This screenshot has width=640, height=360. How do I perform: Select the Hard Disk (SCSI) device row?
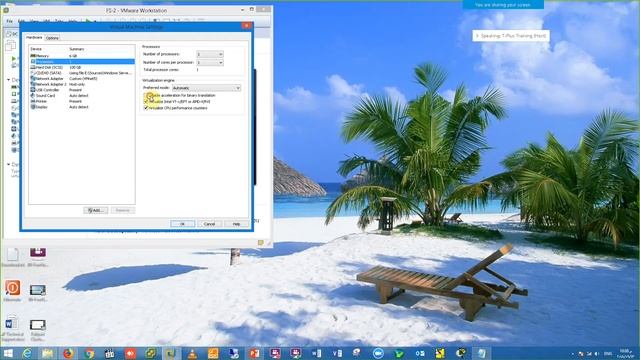(x=82, y=67)
